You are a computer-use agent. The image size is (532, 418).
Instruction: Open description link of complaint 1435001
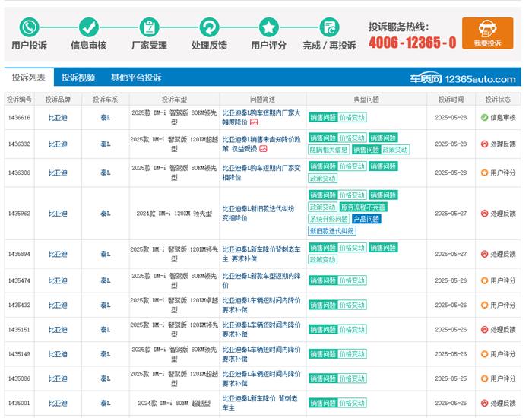pyautogui.click(x=260, y=403)
